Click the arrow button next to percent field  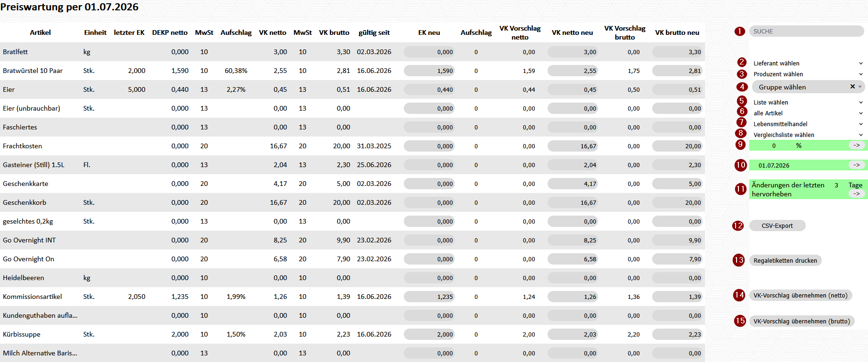point(857,145)
